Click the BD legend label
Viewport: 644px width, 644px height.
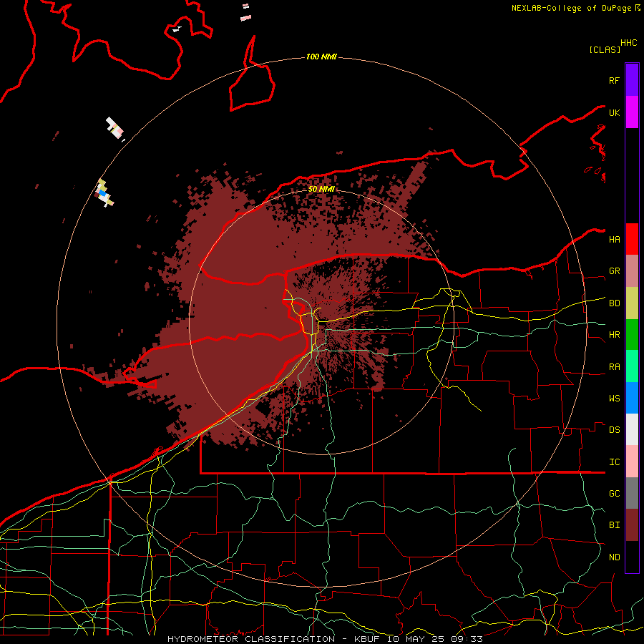[x=614, y=303]
